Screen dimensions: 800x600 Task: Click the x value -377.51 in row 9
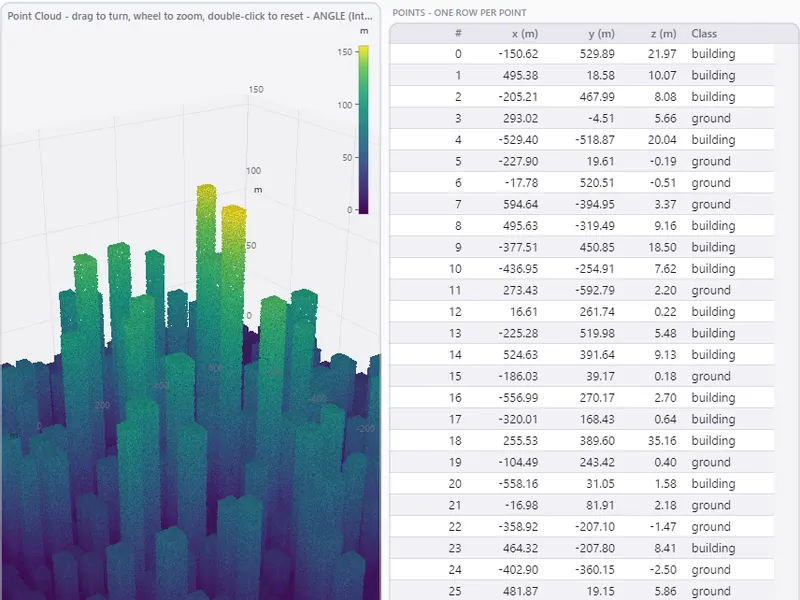[x=518, y=247]
